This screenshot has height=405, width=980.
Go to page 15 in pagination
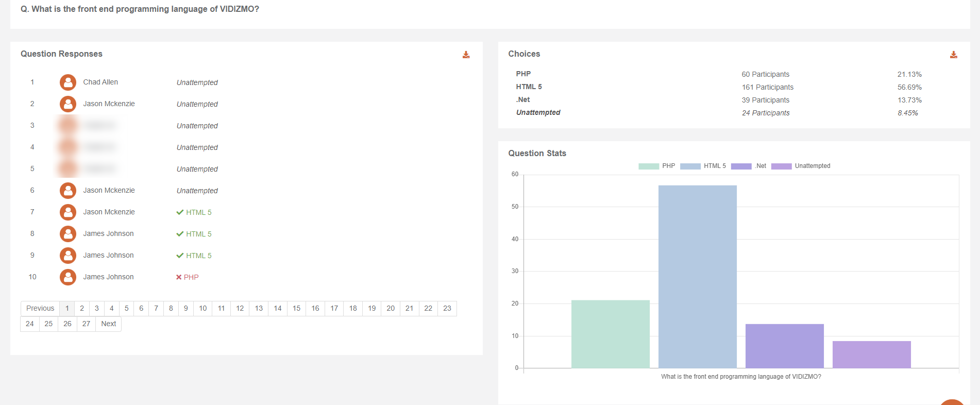[296, 309]
